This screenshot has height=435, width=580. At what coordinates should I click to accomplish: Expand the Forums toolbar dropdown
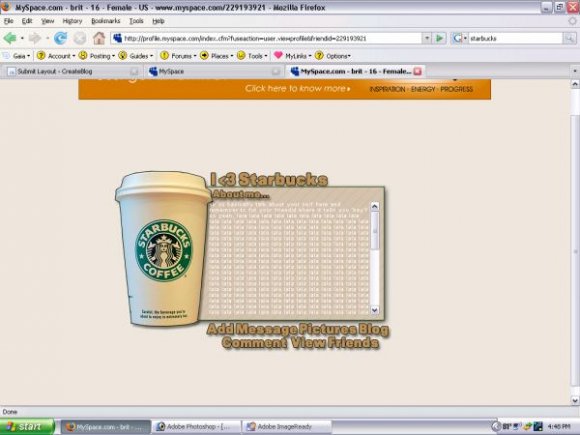coord(178,56)
